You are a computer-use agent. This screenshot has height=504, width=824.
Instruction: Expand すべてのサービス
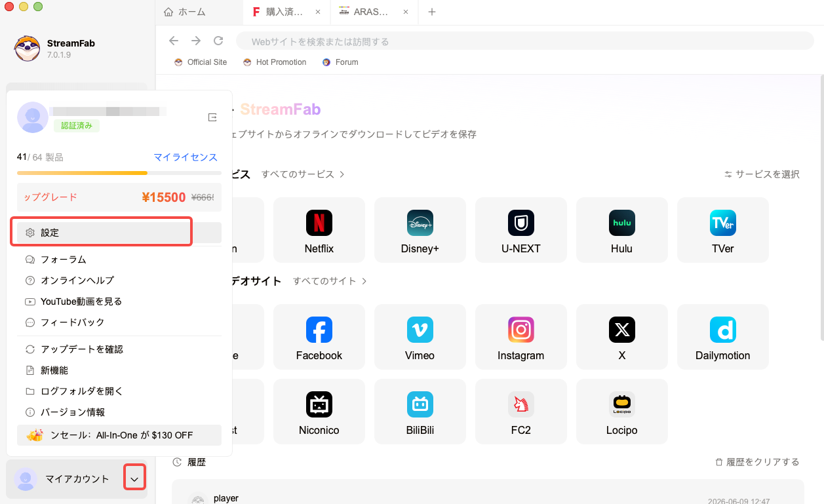coord(303,174)
